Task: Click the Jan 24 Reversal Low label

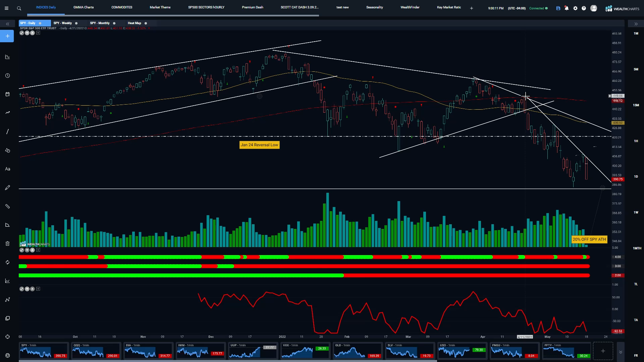Action: [x=259, y=145]
